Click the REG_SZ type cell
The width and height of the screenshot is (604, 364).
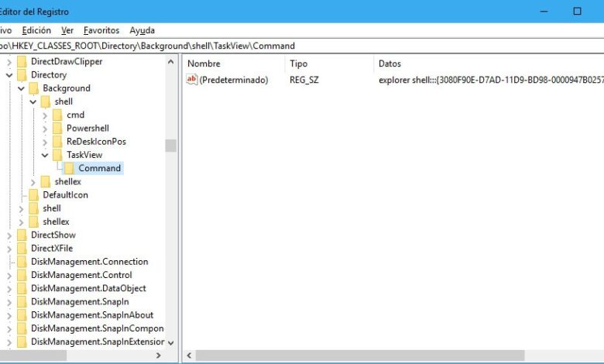[x=304, y=80]
